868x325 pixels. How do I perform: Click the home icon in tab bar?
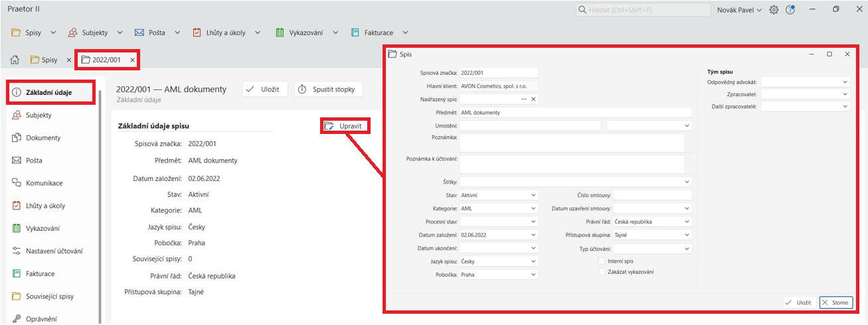coord(14,60)
